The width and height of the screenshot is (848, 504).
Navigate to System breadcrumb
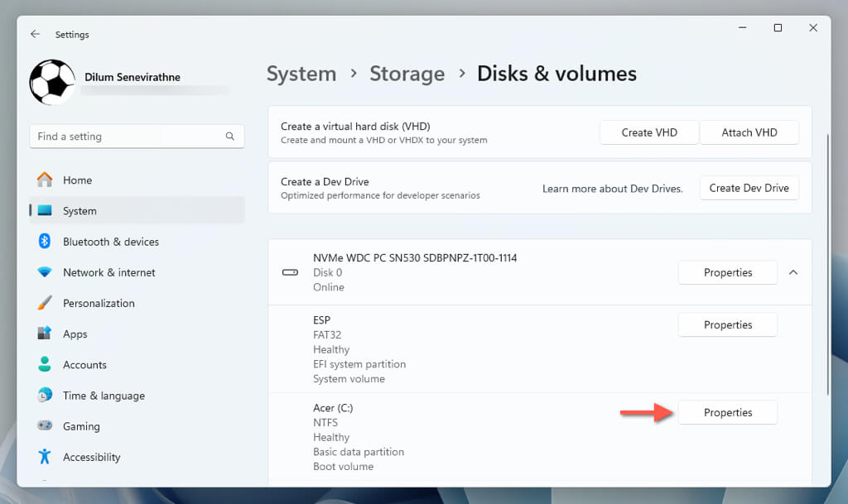tap(301, 74)
